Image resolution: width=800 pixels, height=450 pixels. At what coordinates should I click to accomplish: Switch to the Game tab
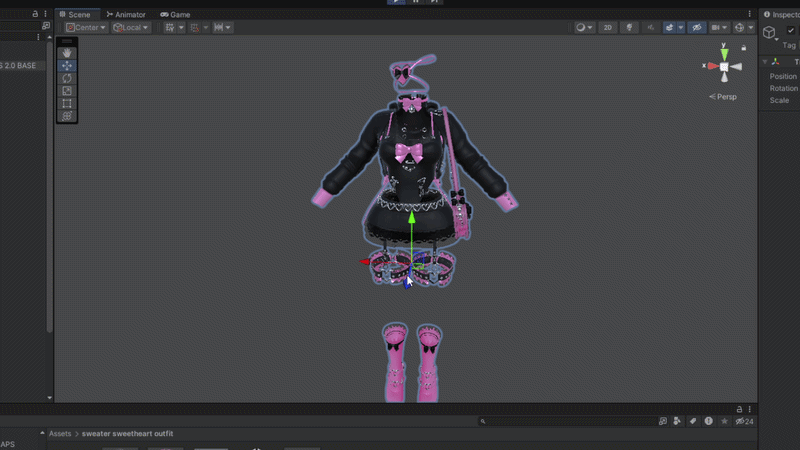pyautogui.click(x=175, y=15)
